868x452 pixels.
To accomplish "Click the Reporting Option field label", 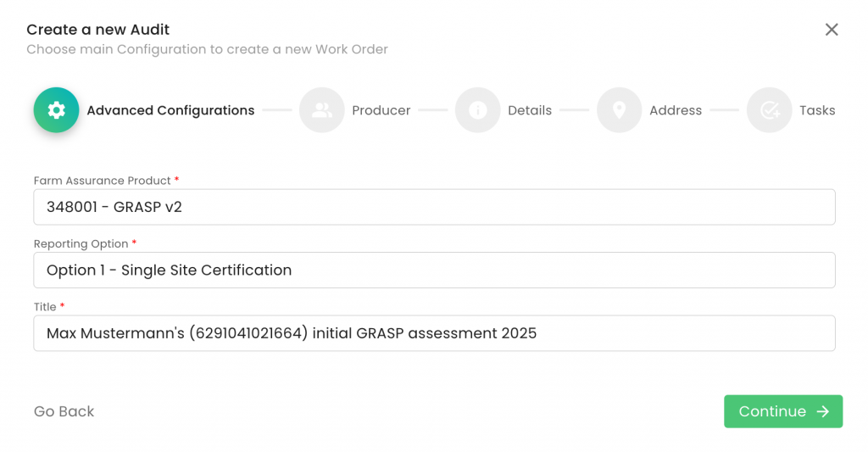I will point(81,243).
